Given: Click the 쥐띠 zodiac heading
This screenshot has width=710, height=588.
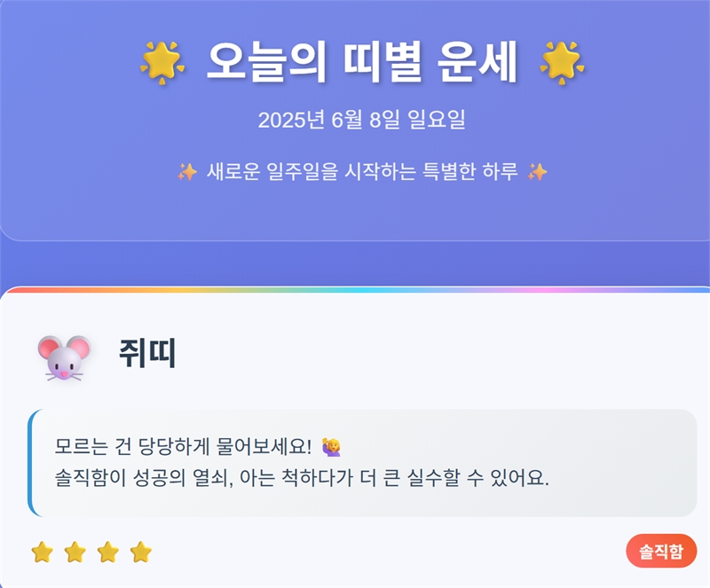Looking at the screenshot, I should [x=147, y=355].
